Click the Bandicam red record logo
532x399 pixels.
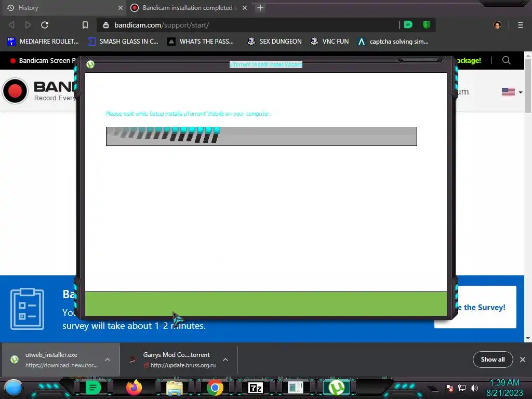15,90
